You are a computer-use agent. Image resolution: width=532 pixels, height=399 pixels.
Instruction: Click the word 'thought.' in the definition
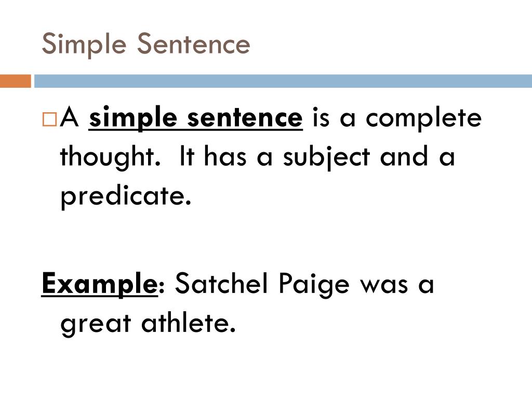110,157
